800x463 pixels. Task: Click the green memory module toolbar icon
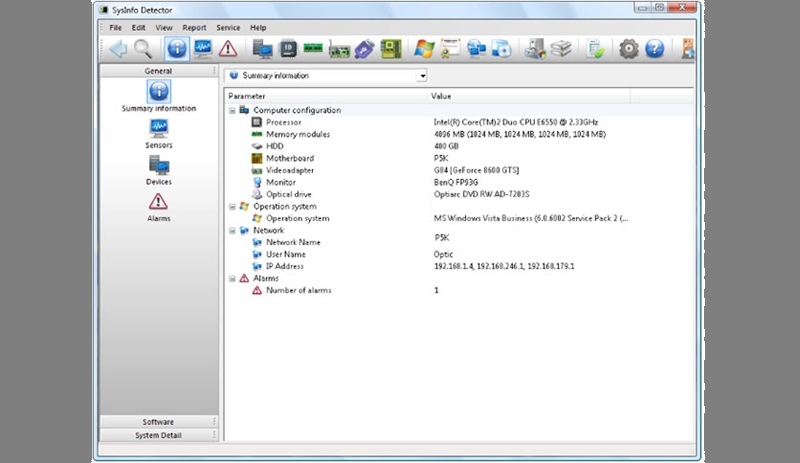(313, 48)
